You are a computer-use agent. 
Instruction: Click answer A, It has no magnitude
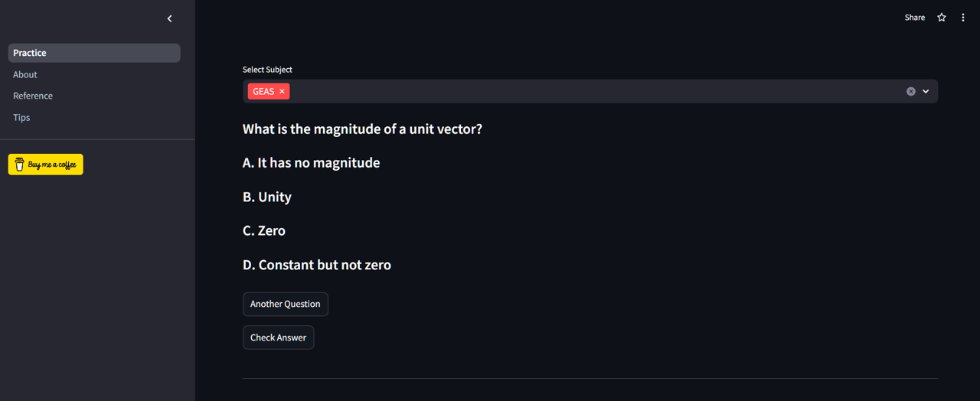click(311, 162)
